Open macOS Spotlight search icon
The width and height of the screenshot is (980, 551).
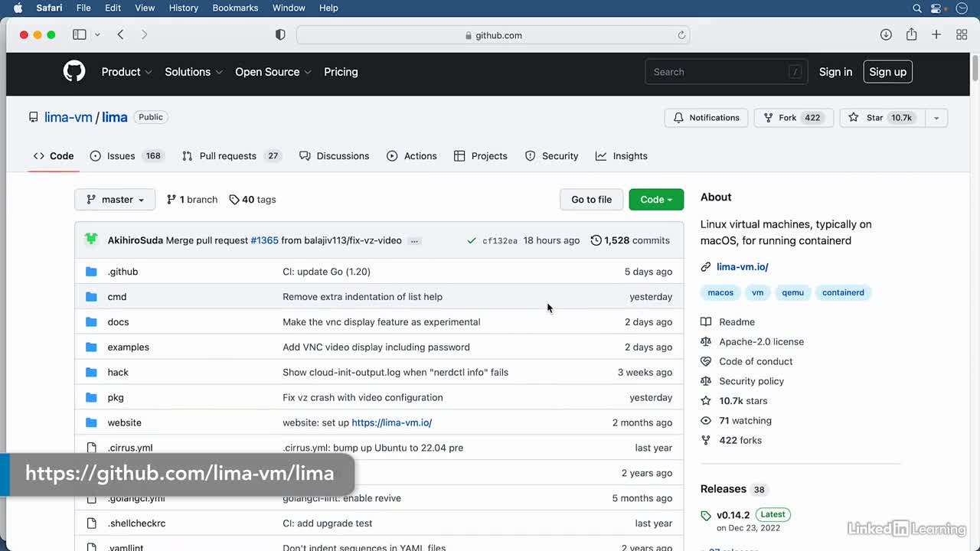(x=917, y=8)
